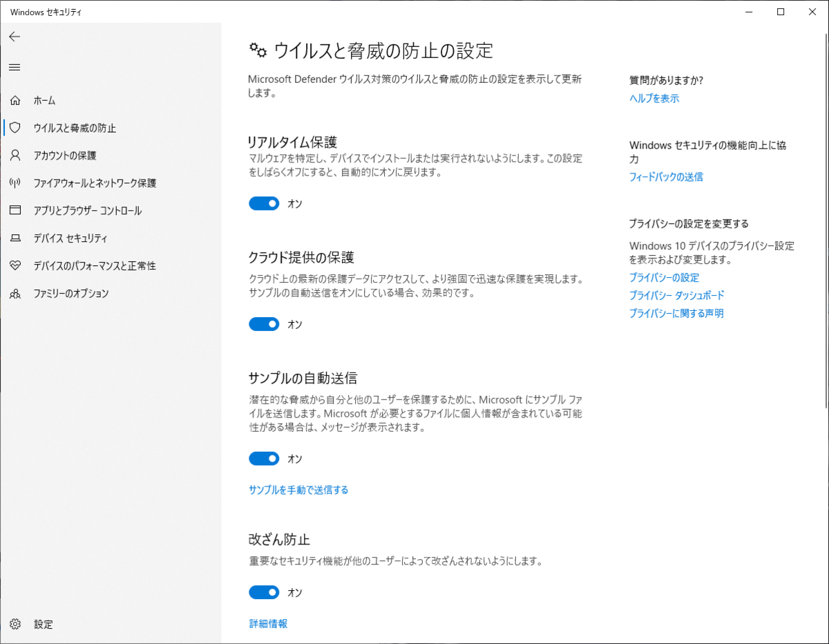The height and width of the screenshot is (644, 829).
Task: Open ファイアウォールとネットワーク保護 page
Action: [111, 183]
